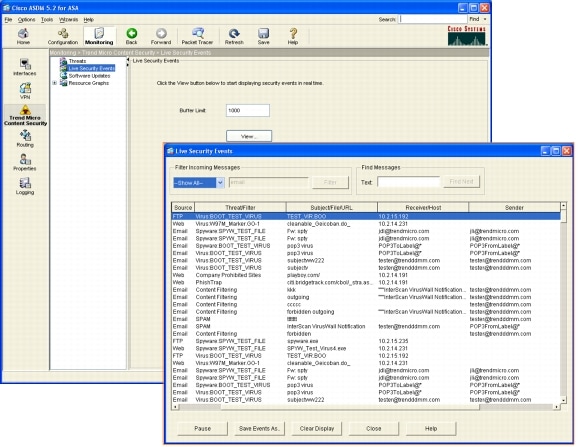Launch the Packet Tracer tool

197,36
